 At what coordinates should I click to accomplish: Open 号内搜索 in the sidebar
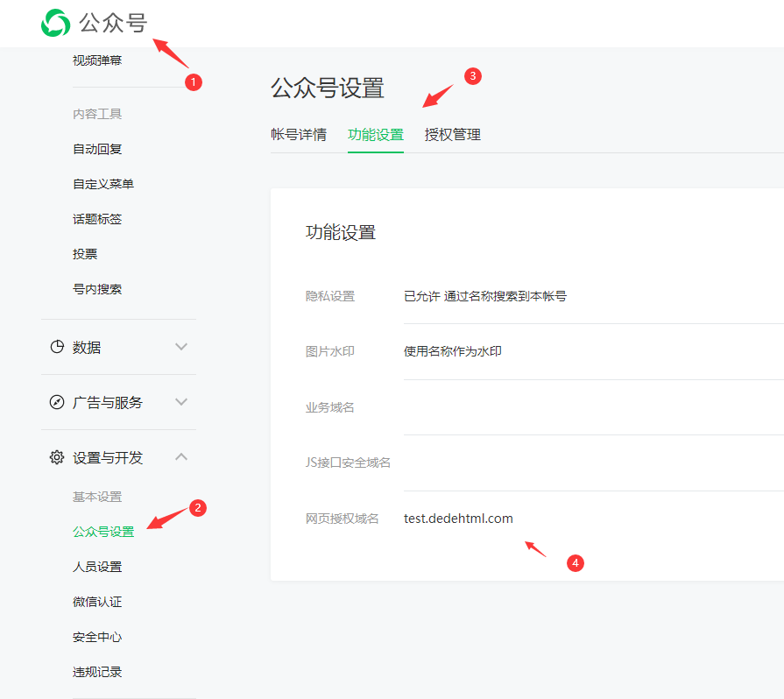(97, 289)
